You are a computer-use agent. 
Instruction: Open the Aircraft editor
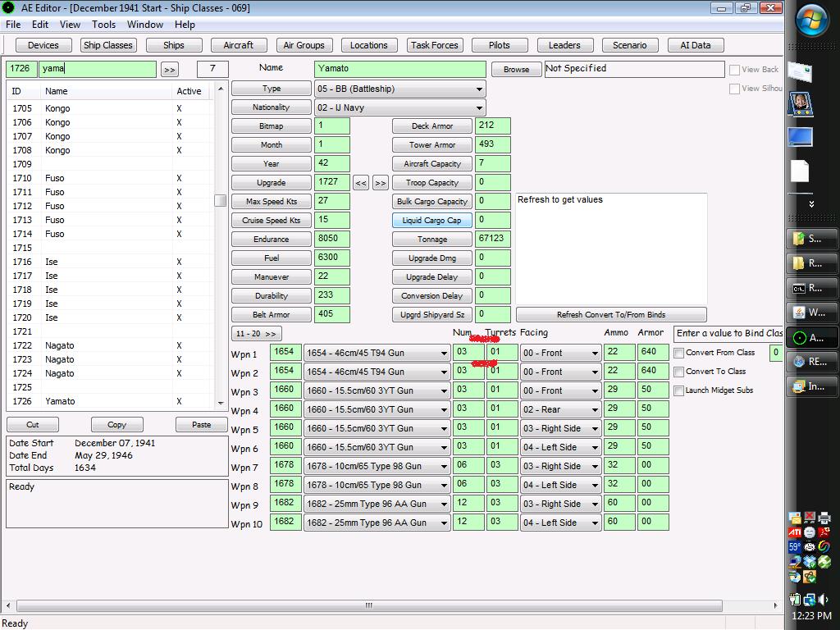pyautogui.click(x=239, y=46)
